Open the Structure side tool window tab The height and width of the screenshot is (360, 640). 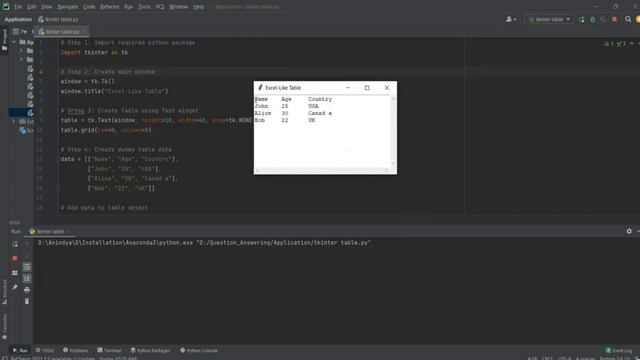(4, 291)
